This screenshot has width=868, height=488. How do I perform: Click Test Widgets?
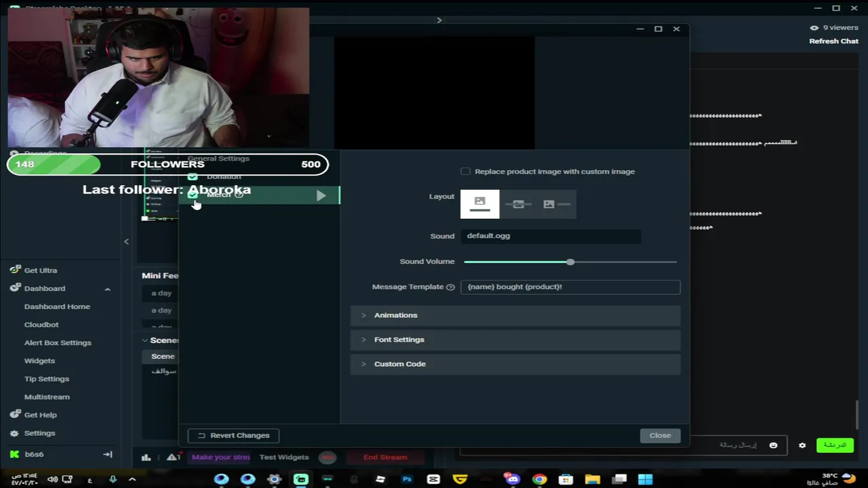click(283, 457)
